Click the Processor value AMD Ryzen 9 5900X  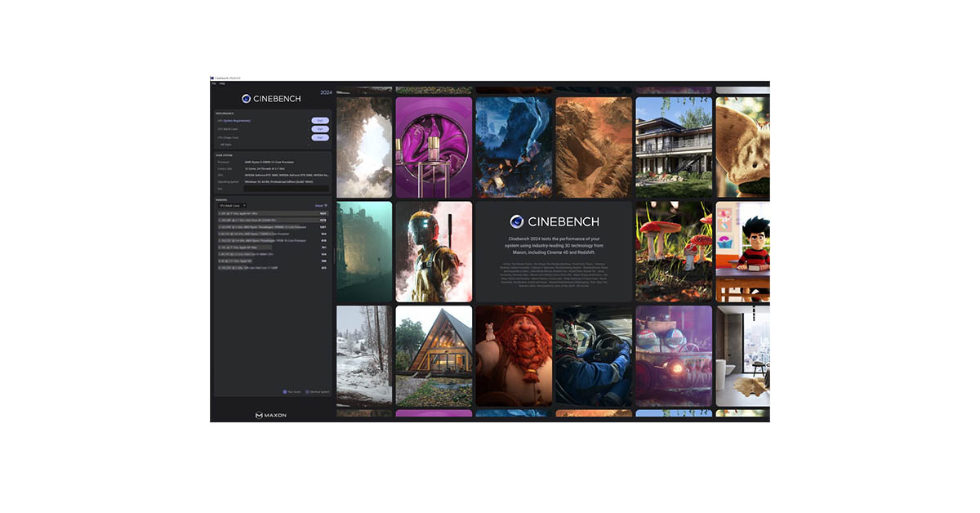[269, 162]
